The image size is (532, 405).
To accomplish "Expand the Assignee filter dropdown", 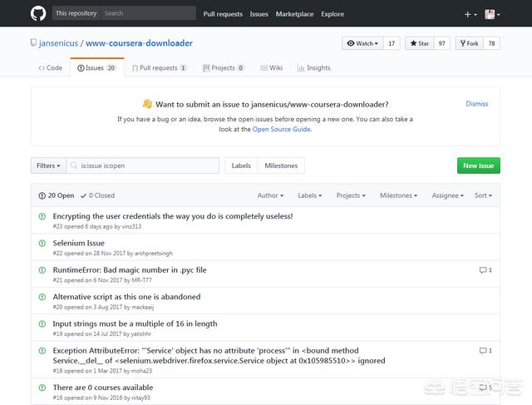I will tap(447, 195).
